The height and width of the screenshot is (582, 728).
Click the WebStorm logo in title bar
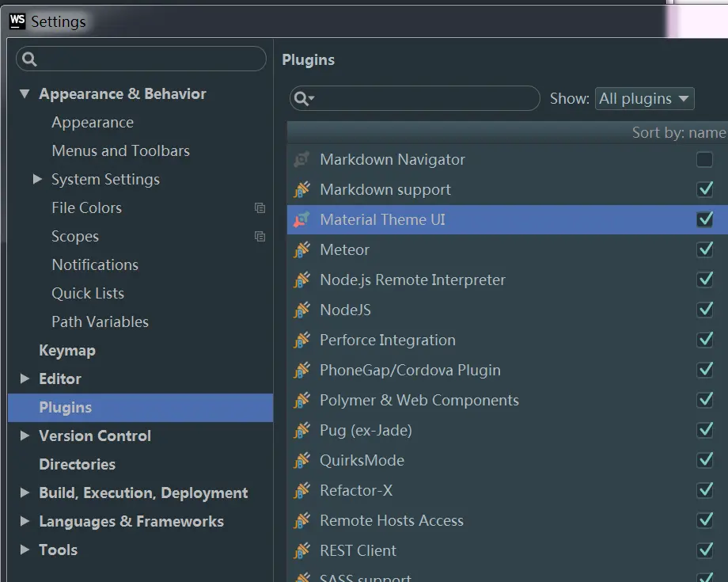(17, 21)
